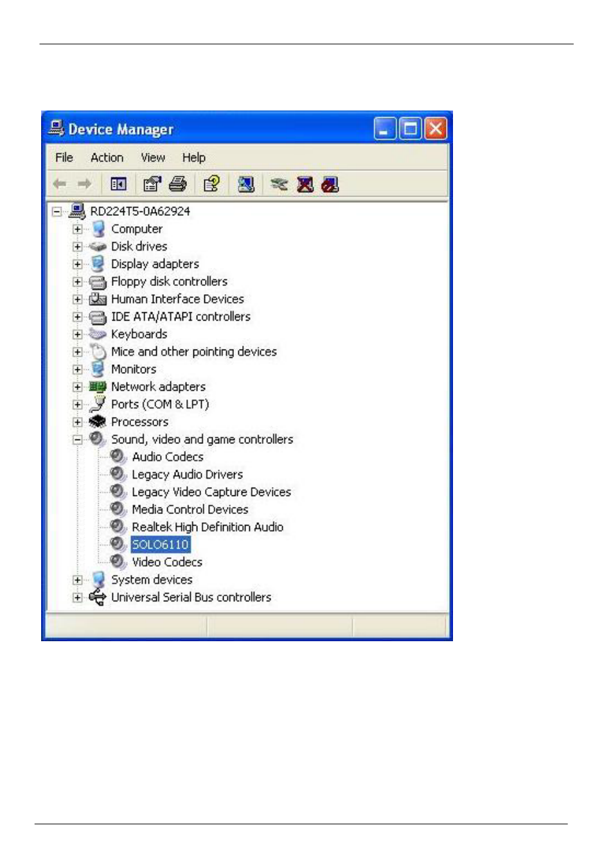Open the Help toolbar icon

click(x=211, y=184)
